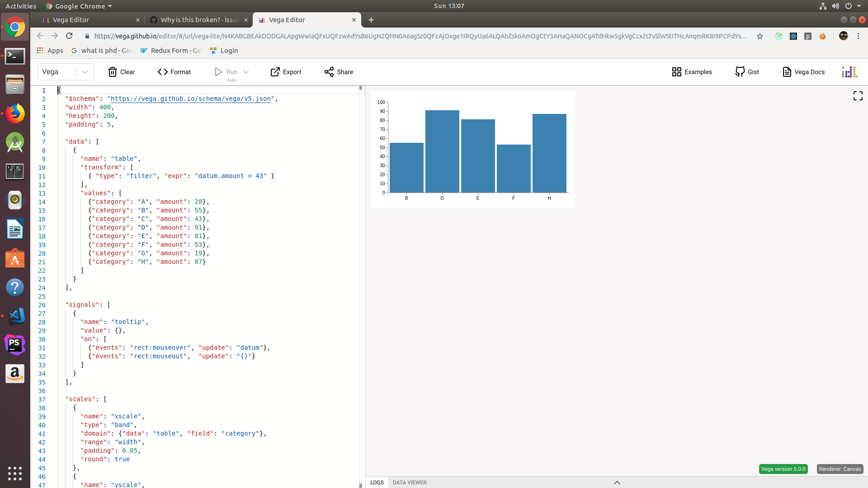Click the 'what is phd' Google bookmark
Image resolution: width=868 pixels, height=488 pixels.
[x=101, y=51]
